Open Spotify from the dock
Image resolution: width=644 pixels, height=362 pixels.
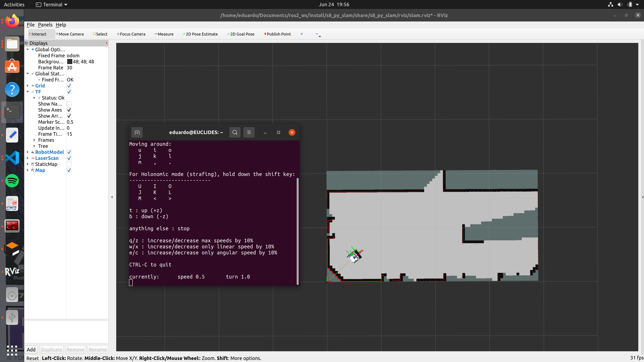click(12, 180)
